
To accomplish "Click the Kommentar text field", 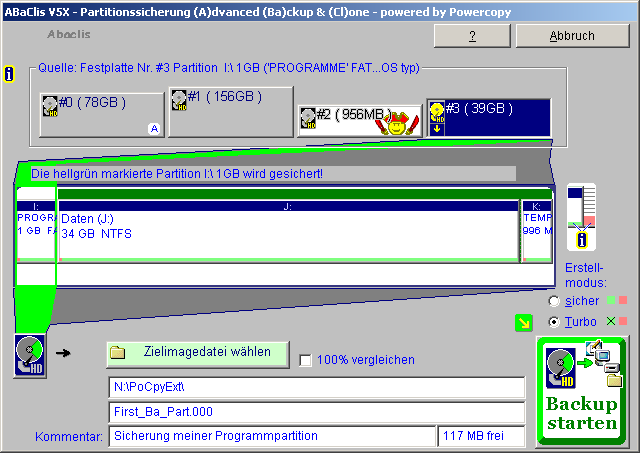I will (x=270, y=436).
